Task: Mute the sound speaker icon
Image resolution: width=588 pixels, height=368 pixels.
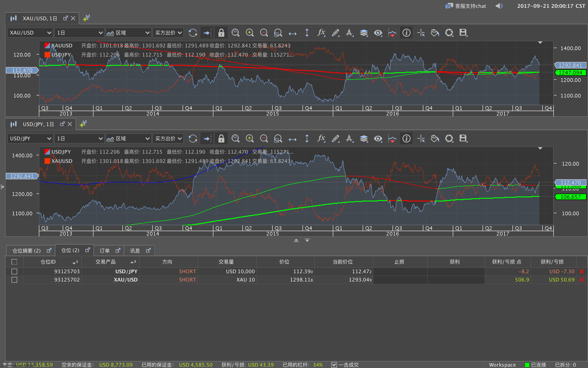Action: (499, 6)
